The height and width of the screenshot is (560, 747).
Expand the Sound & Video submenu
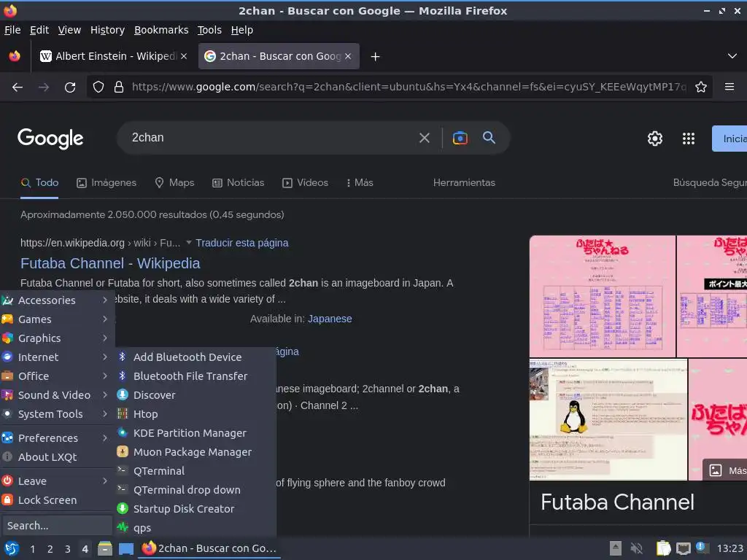tap(57, 395)
